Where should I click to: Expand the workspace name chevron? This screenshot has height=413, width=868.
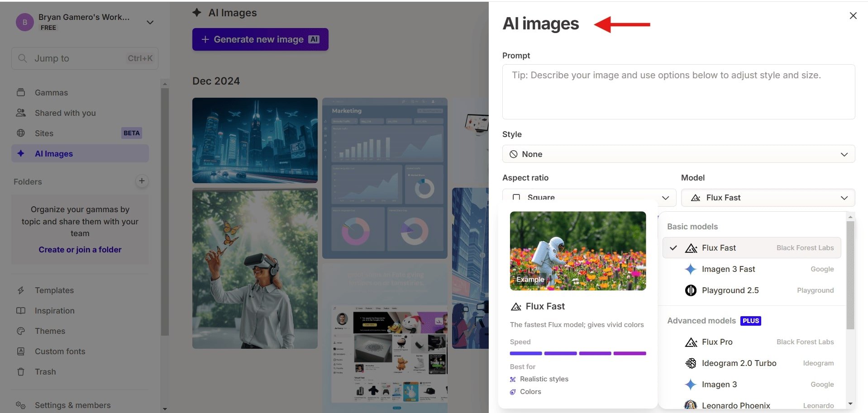[150, 22]
